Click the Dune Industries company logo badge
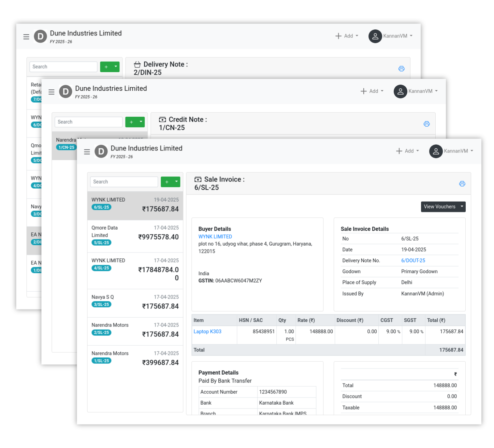The height and width of the screenshot is (448, 494). [101, 151]
